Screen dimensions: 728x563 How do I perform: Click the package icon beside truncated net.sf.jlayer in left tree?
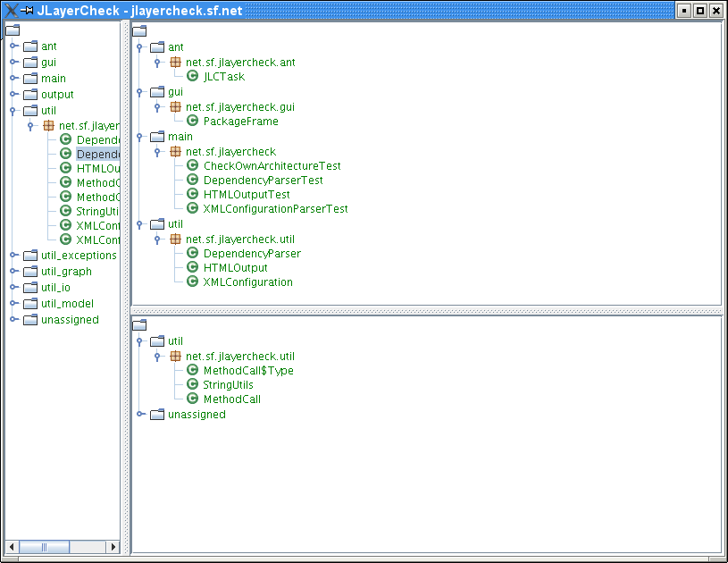(x=48, y=125)
